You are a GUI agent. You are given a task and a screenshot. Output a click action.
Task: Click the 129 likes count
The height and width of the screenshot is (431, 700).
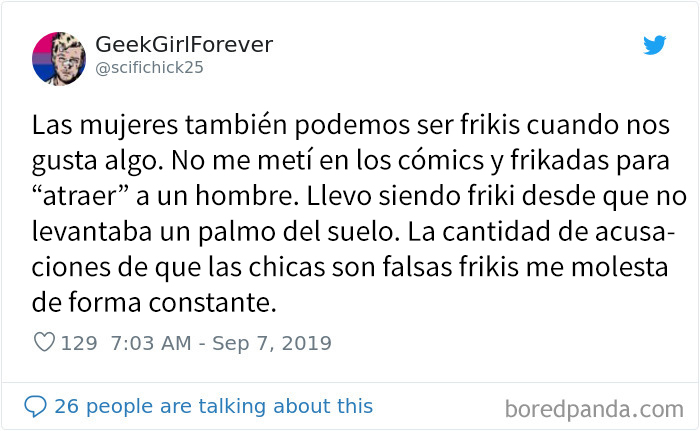pos(79,343)
